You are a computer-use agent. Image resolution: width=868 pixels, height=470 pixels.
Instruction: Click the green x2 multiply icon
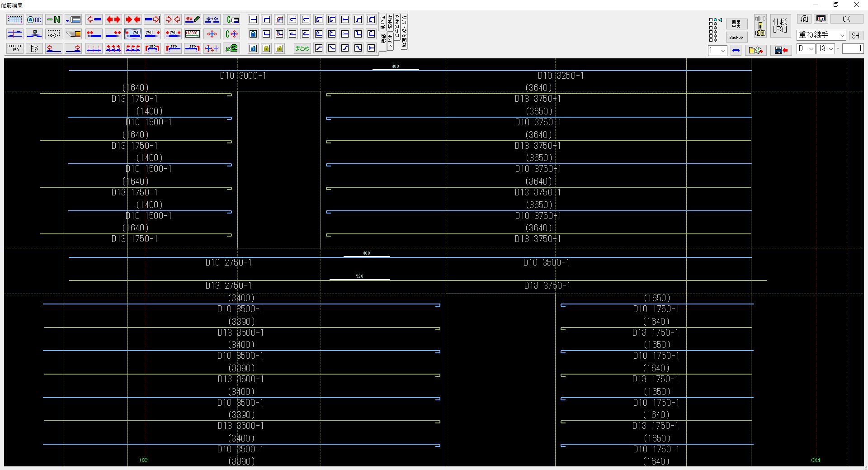231,48
